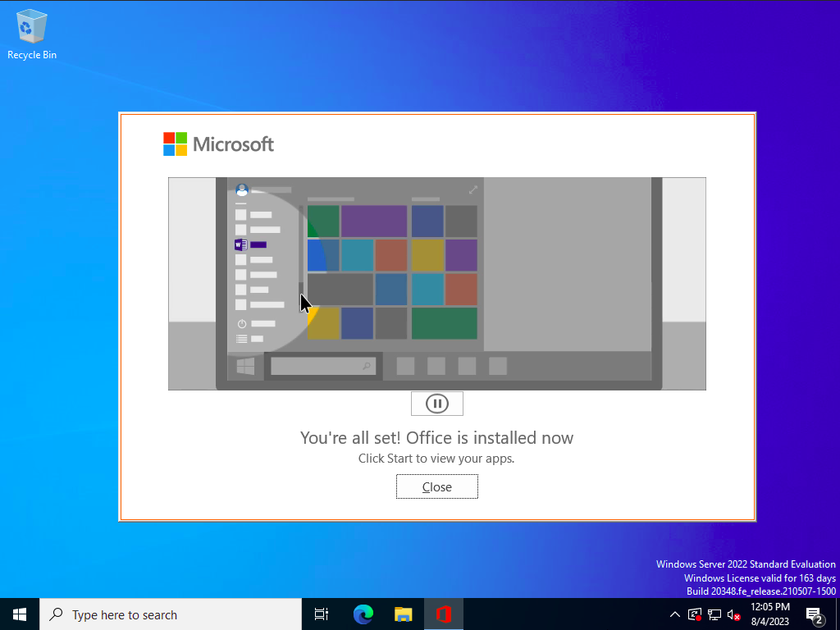Viewport: 840px width, 630px height.
Task: Show hidden system tray icons
Action: (675, 614)
